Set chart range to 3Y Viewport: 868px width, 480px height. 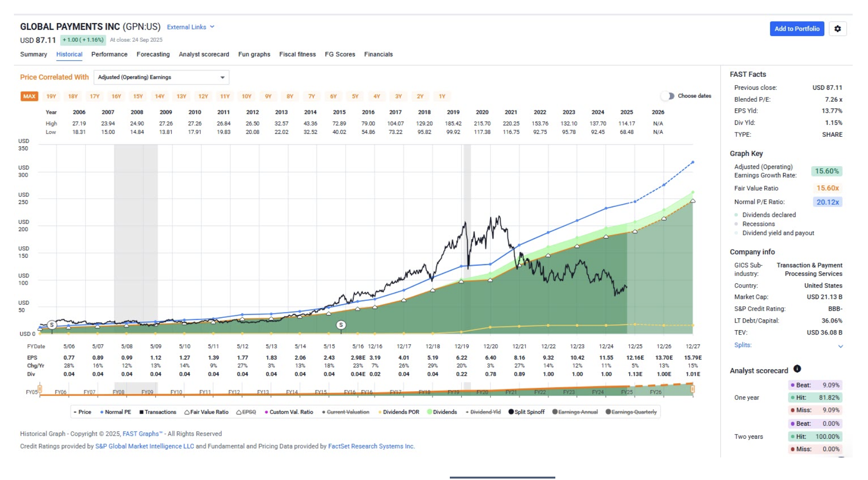[x=399, y=96]
